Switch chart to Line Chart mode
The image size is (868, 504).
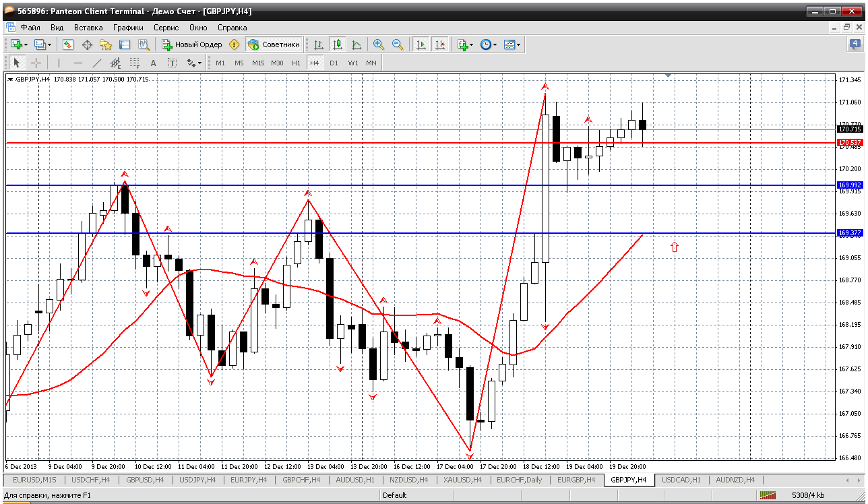coord(356,44)
